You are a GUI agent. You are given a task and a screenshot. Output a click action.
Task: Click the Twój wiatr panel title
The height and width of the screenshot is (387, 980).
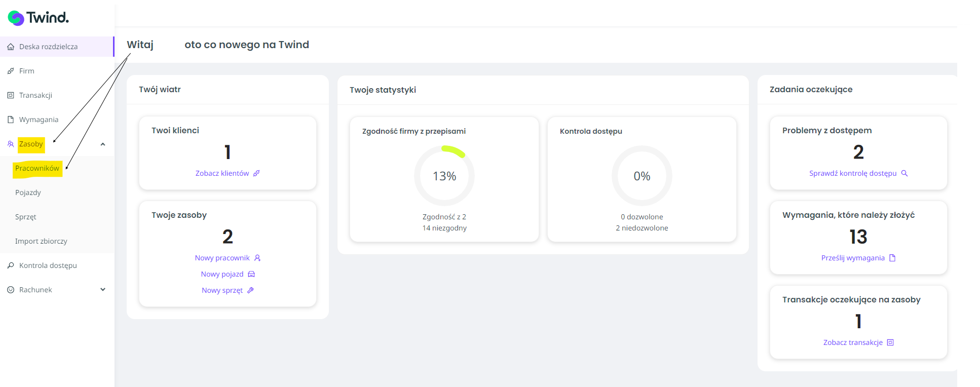160,89
